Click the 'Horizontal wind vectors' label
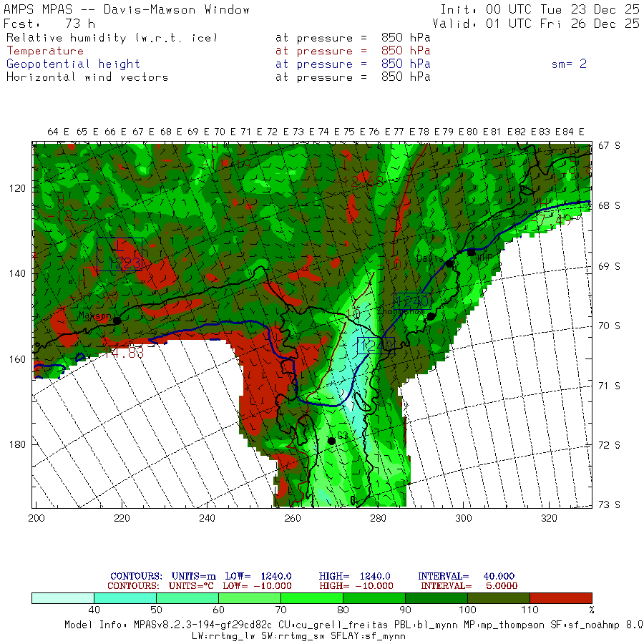The image size is (644, 644). click(87, 77)
